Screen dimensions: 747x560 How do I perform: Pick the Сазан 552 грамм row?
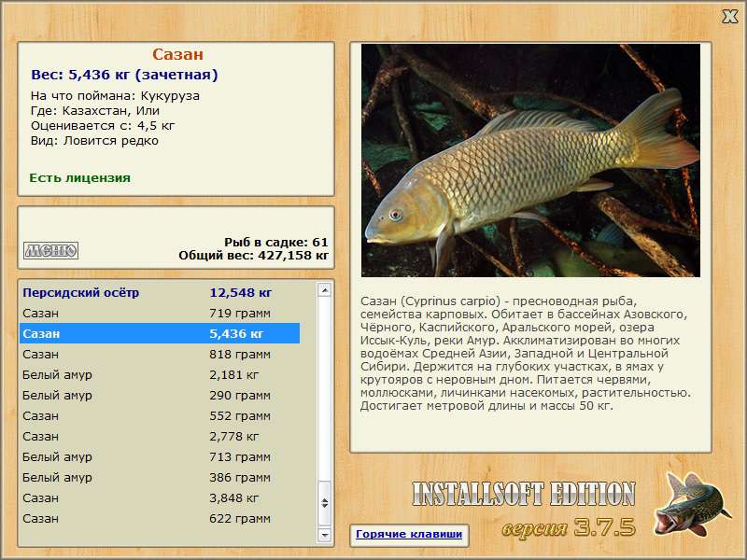pyautogui.click(x=160, y=415)
